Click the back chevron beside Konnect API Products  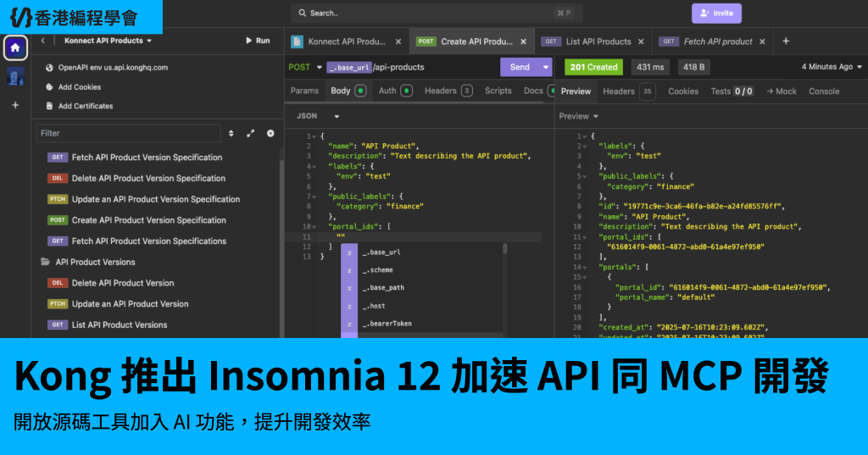43,41
